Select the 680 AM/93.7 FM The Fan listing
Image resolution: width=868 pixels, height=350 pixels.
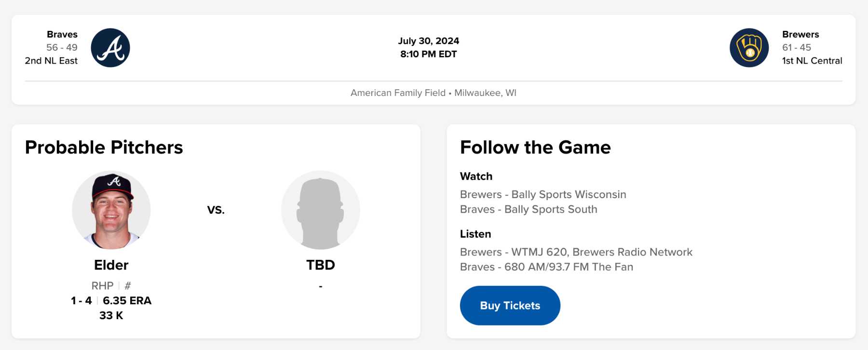[546, 267]
